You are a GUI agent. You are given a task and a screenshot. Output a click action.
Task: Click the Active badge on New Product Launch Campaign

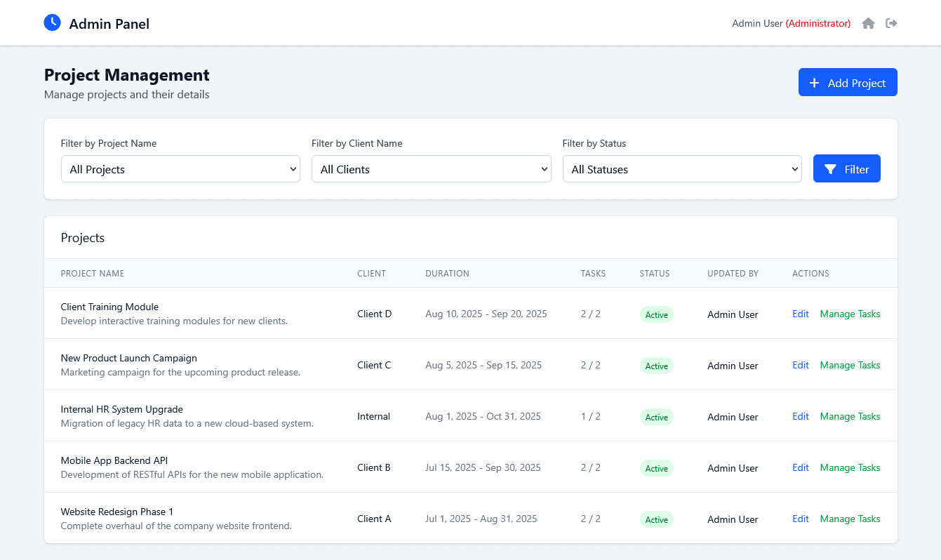656,366
